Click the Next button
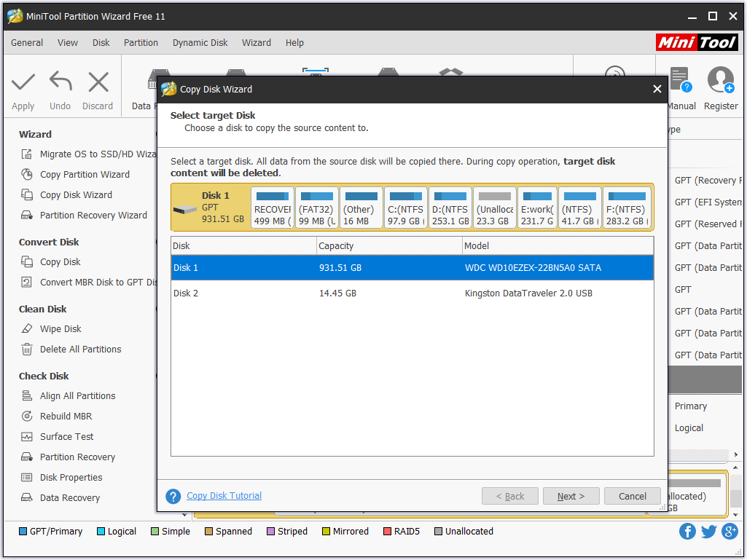747x560 pixels. [x=571, y=497]
